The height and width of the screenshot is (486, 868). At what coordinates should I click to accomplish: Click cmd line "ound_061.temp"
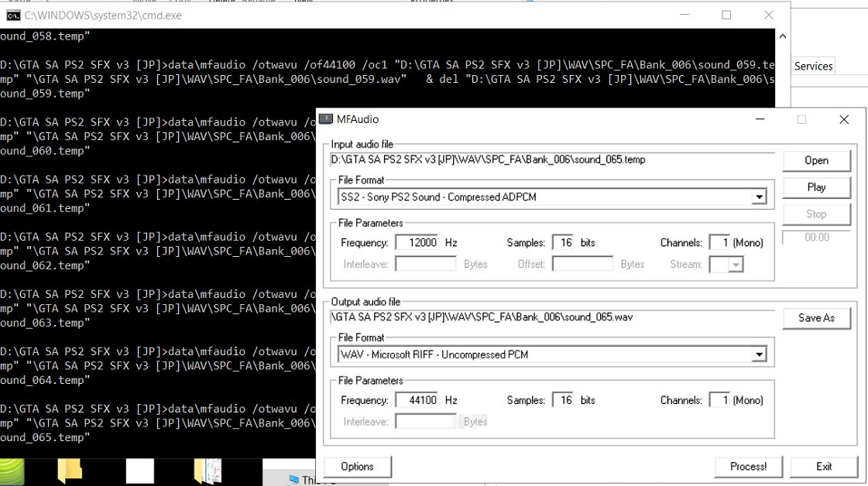46,208
